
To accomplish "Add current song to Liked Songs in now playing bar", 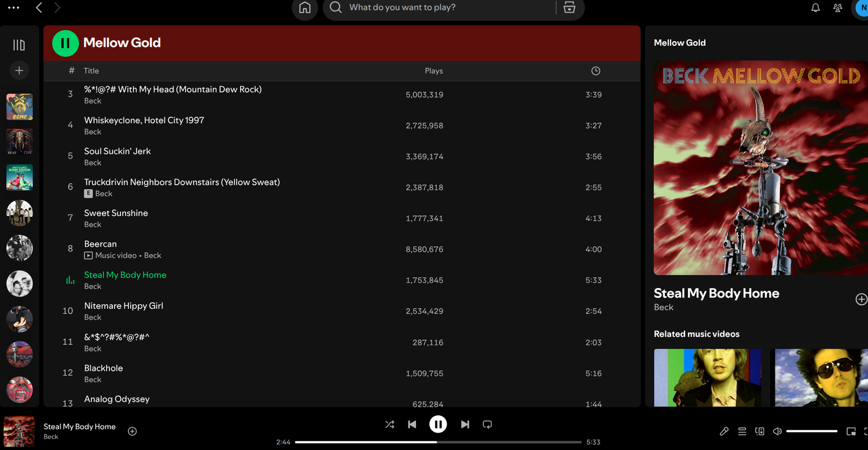I will coord(132,431).
